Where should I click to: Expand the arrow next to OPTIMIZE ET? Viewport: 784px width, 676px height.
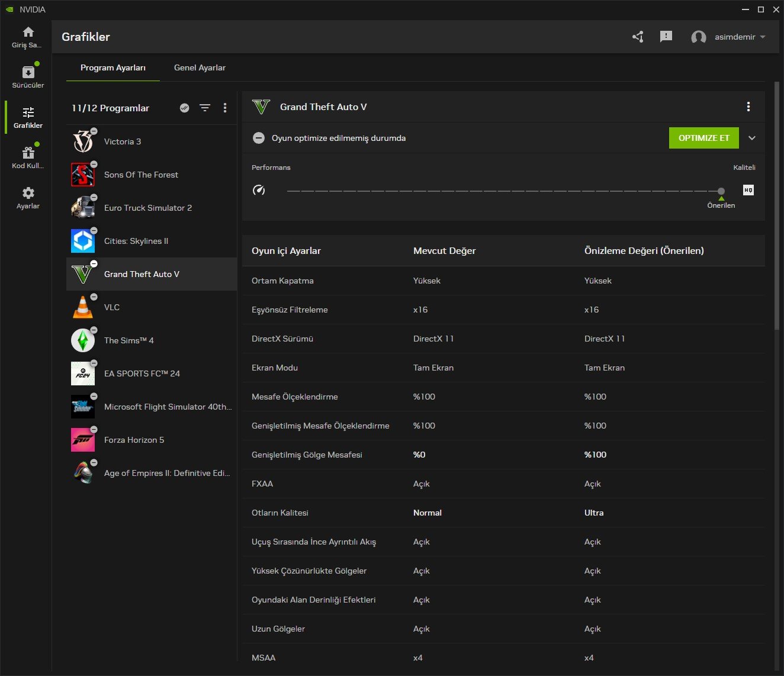pos(752,138)
